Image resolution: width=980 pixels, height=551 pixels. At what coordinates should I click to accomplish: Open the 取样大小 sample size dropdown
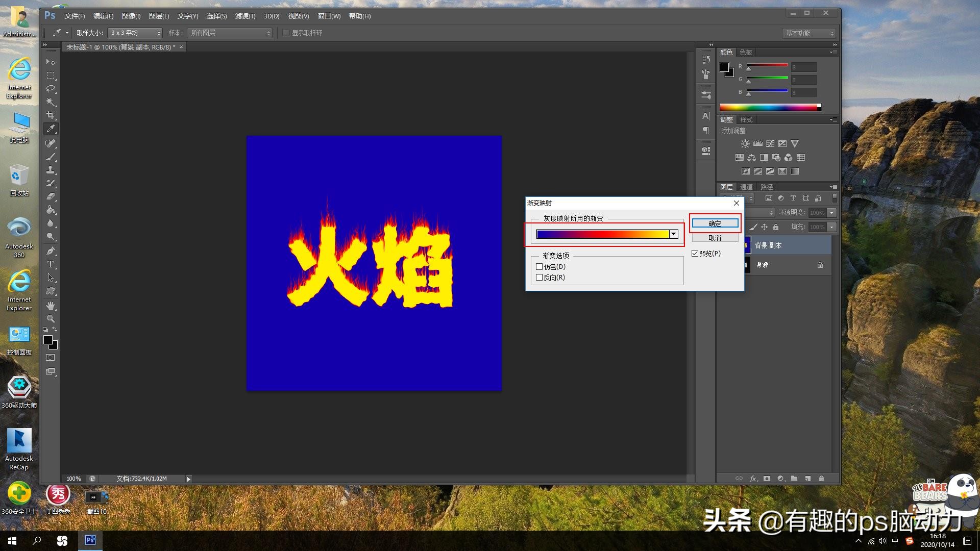135,33
